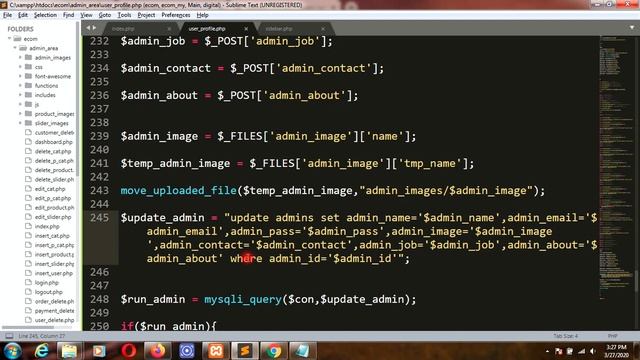Open the Preferences menu

[x=176, y=15]
